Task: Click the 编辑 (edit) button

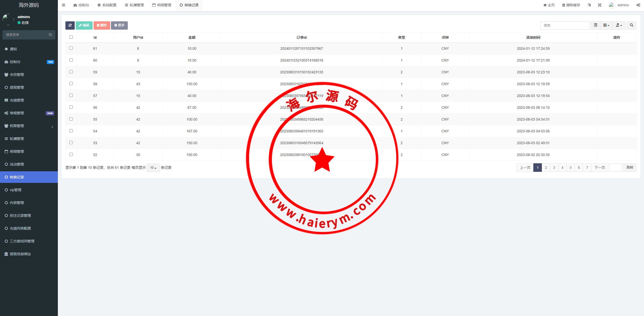Action: pos(84,25)
